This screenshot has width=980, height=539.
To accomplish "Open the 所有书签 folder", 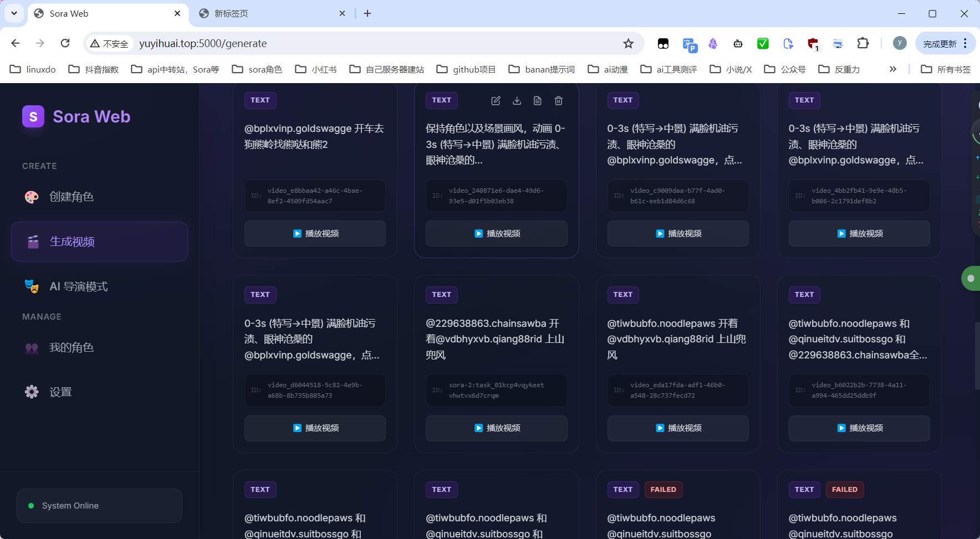I will click(x=946, y=69).
